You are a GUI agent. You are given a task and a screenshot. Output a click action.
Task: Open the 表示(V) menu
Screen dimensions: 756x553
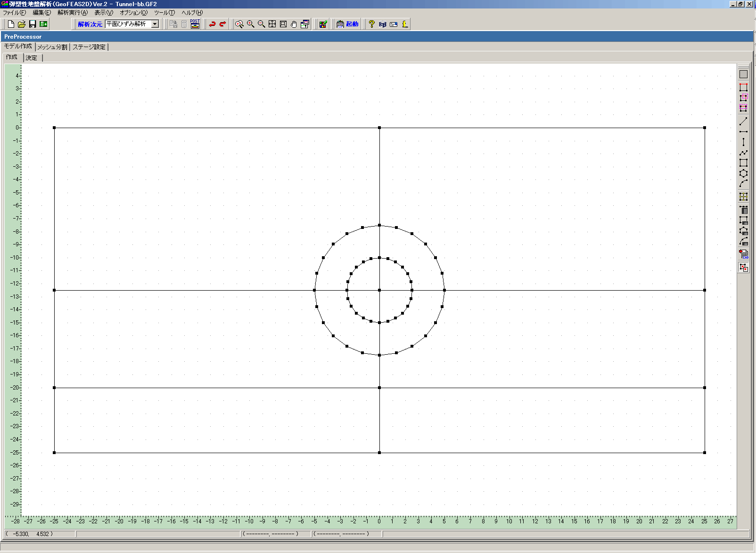(x=104, y=13)
